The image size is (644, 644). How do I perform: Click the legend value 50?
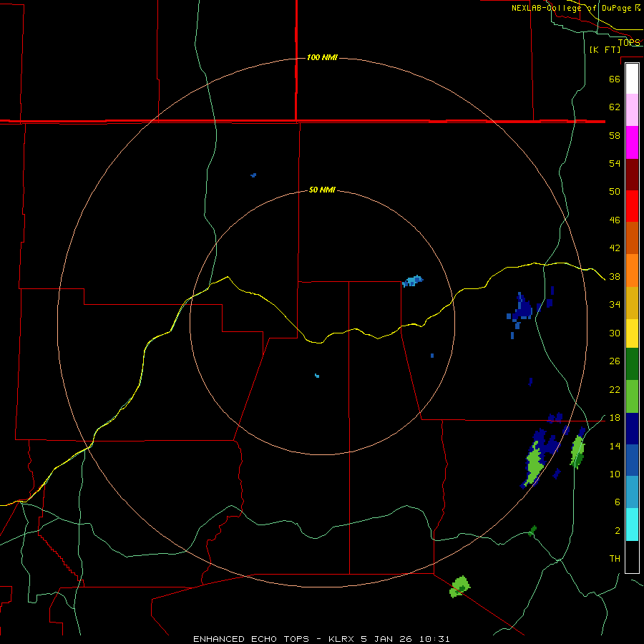point(615,191)
